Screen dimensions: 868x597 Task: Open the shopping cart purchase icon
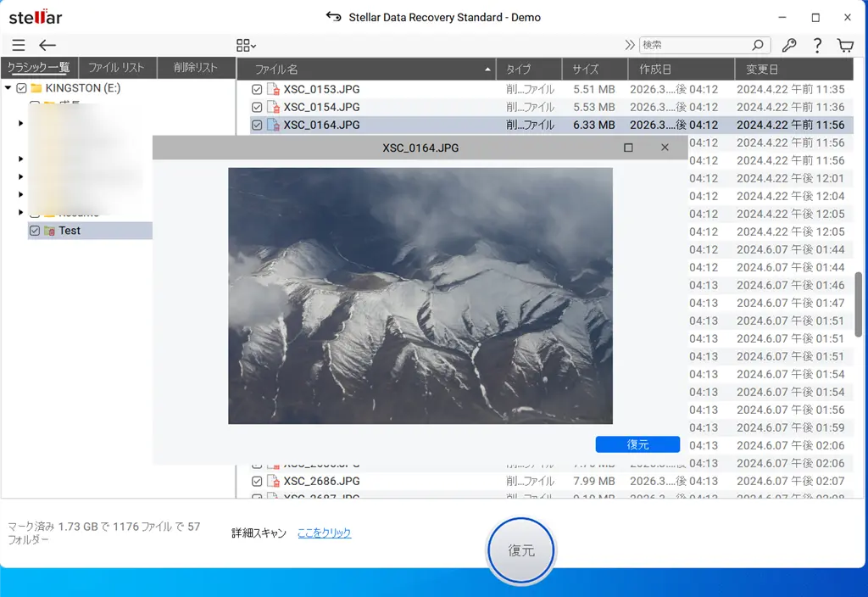tap(844, 45)
